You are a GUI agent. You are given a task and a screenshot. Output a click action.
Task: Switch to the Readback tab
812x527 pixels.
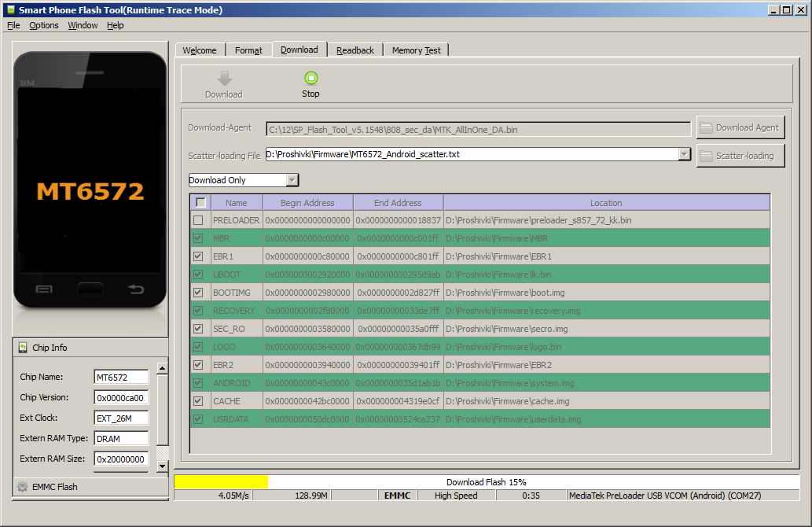click(x=355, y=50)
